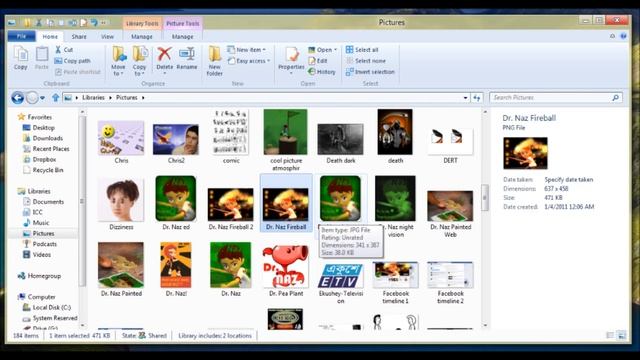The image size is (640, 360).
Task: Refresh the Pictures folder view
Action: 477,98
